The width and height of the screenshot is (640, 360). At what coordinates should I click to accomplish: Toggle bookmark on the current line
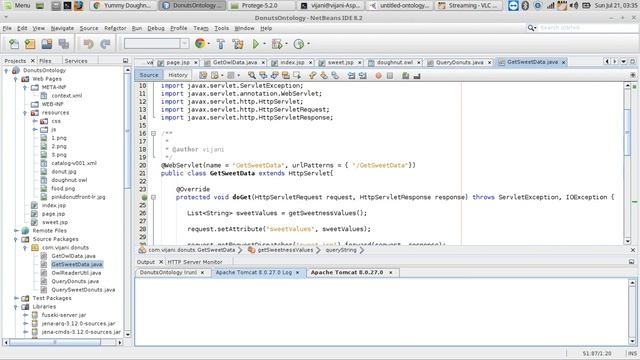click(335, 76)
